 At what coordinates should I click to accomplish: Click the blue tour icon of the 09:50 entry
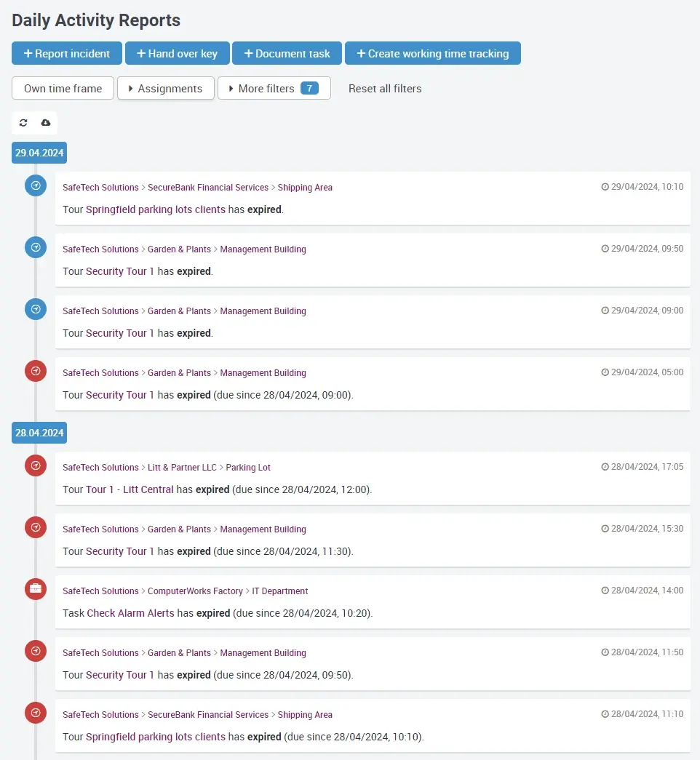click(x=36, y=248)
